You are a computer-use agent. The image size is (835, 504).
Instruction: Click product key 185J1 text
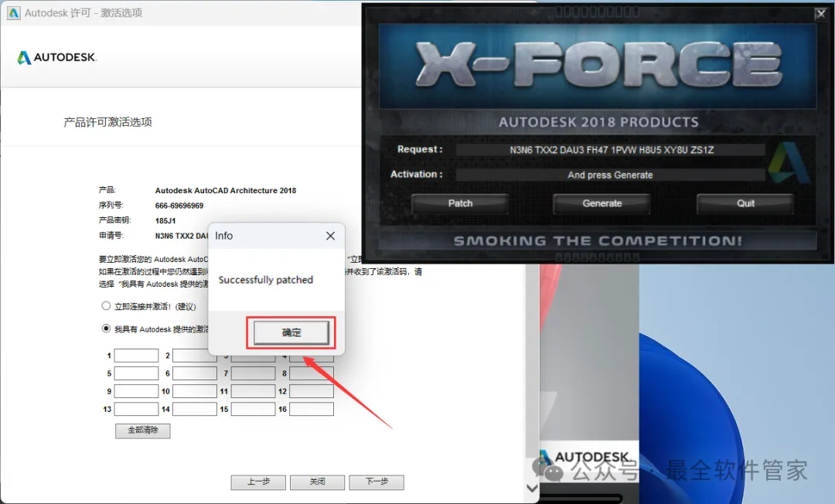(165, 220)
